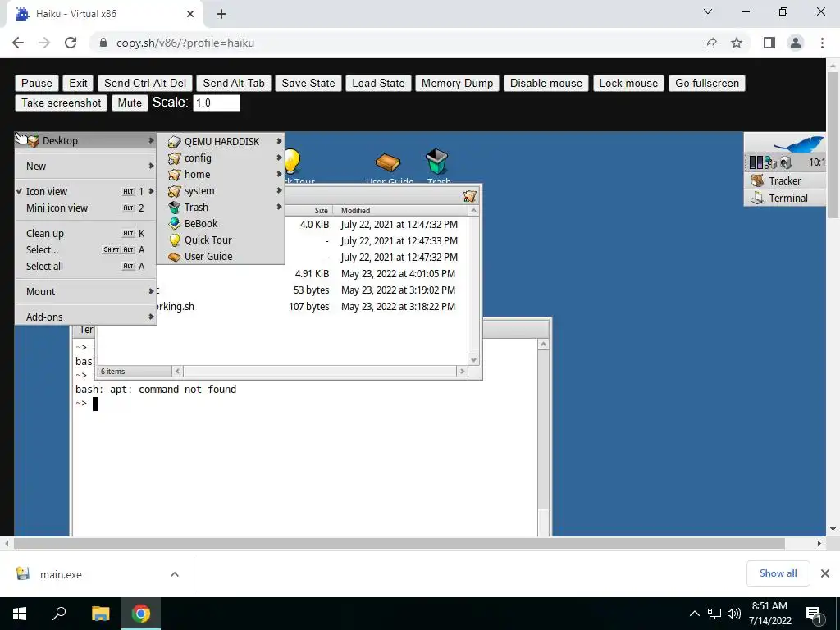Image resolution: width=840 pixels, height=630 pixels.
Task: Open Windows notification center
Action: 814,614
